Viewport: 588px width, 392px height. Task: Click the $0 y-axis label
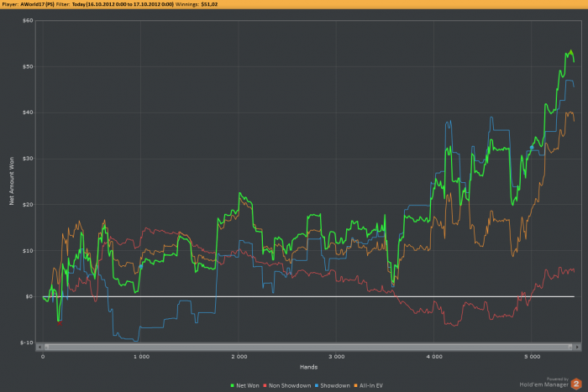pyautogui.click(x=29, y=296)
